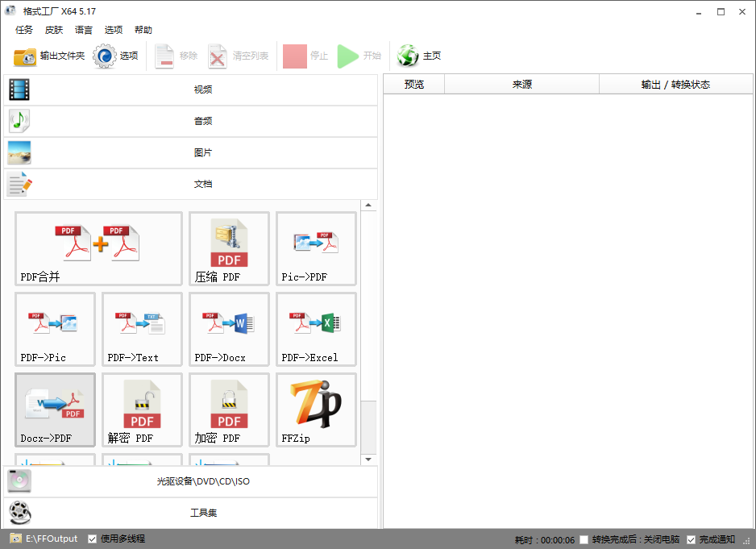Open the E:\FFOutput folder link
This screenshot has height=549, width=756.
click(52, 539)
